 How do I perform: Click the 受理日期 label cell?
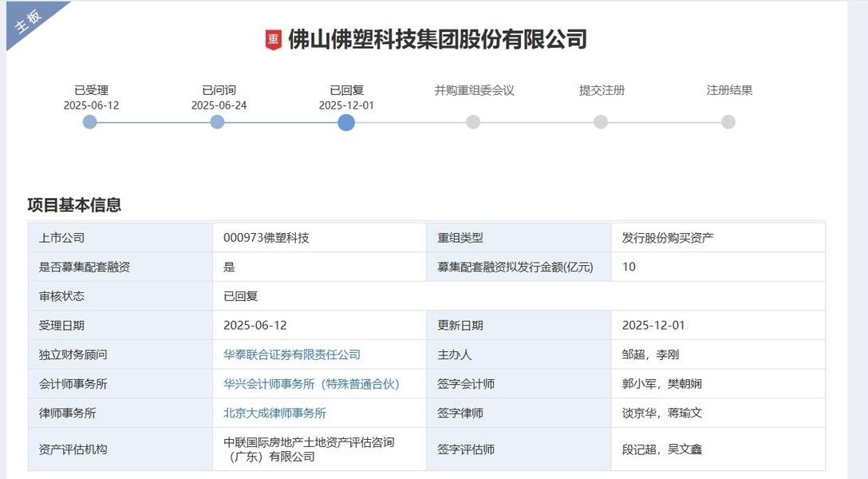[x=120, y=325]
